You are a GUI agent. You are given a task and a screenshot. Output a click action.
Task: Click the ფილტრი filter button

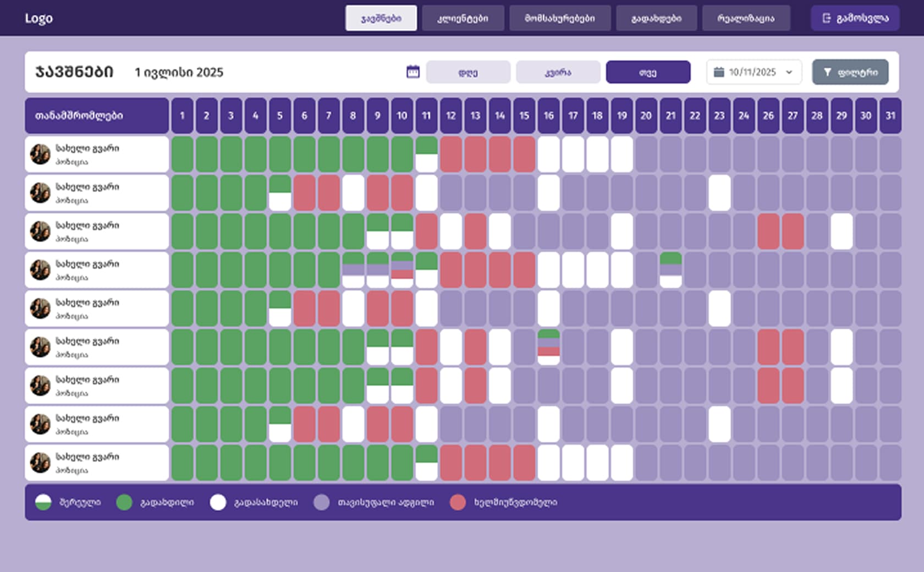(x=850, y=72)
